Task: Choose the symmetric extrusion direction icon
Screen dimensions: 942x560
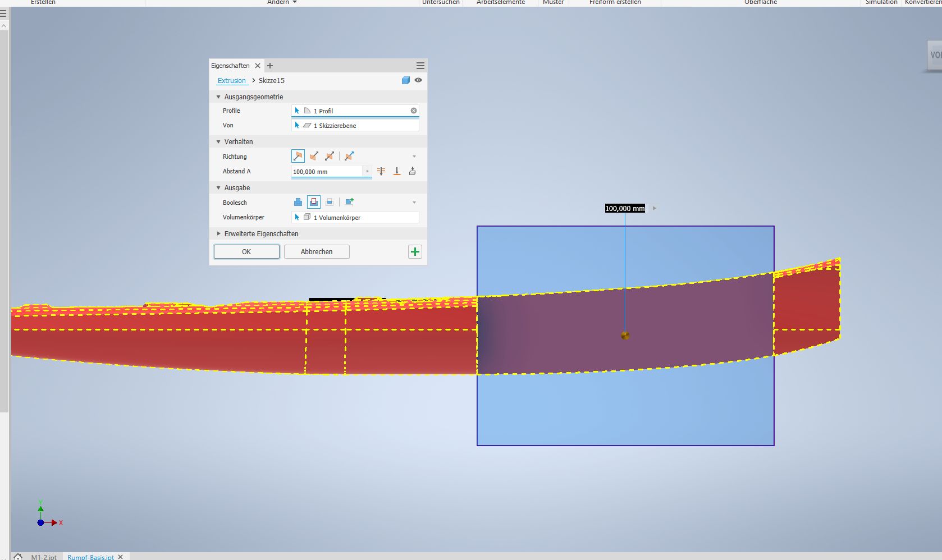Action: pos(330,157)
